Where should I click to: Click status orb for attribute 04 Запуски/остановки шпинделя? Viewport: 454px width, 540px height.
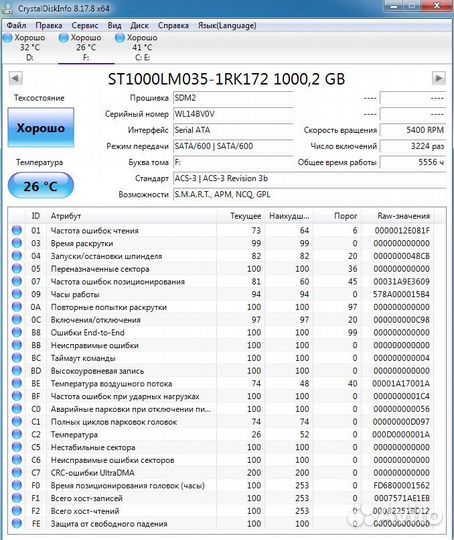click(17, 256)
